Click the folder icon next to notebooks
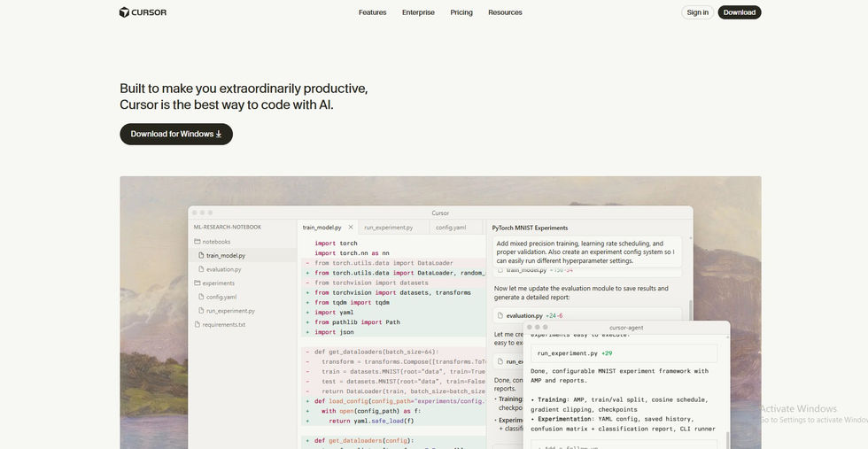 pyautogui.click(x=197, y=242)
